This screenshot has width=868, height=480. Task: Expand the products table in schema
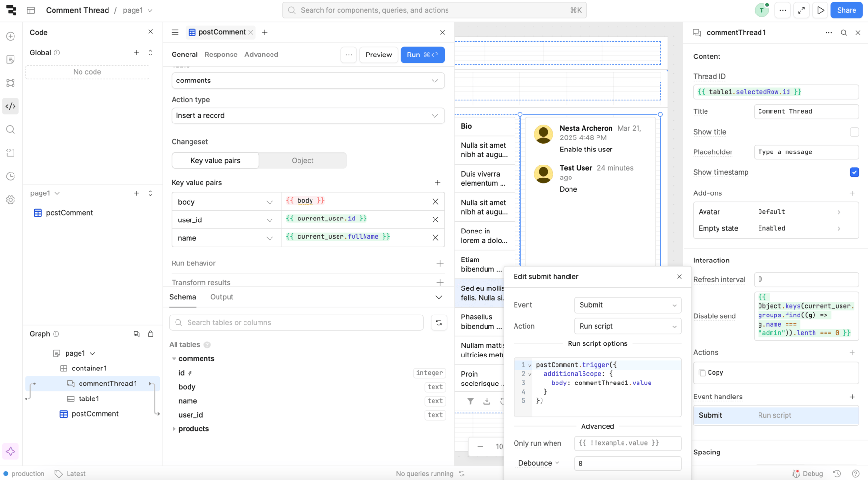pyautogui.click(x=174, y=429)
